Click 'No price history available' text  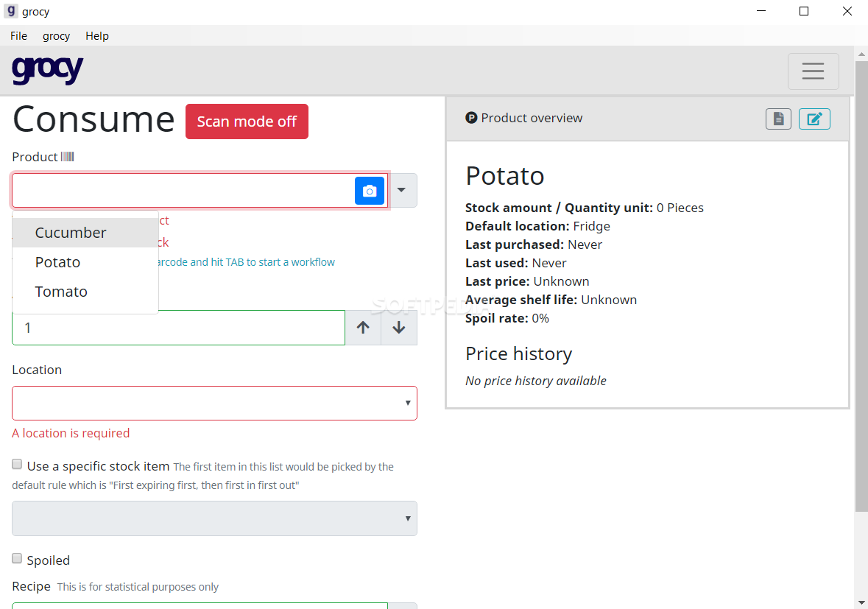[x=536, y=381]
